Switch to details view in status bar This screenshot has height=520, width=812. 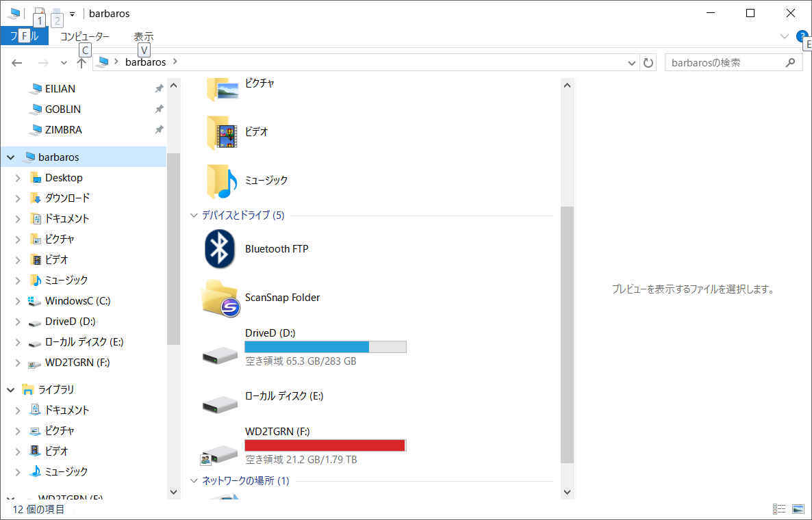click(779, 509)
